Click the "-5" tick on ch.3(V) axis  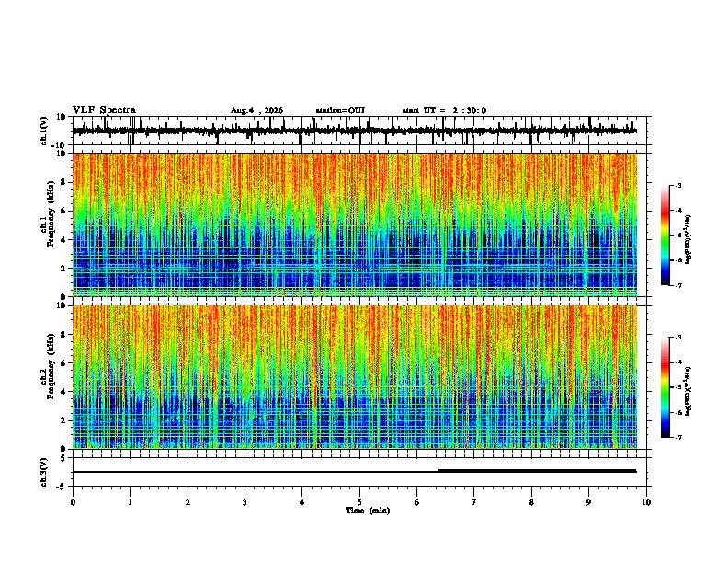coord(62,487)
